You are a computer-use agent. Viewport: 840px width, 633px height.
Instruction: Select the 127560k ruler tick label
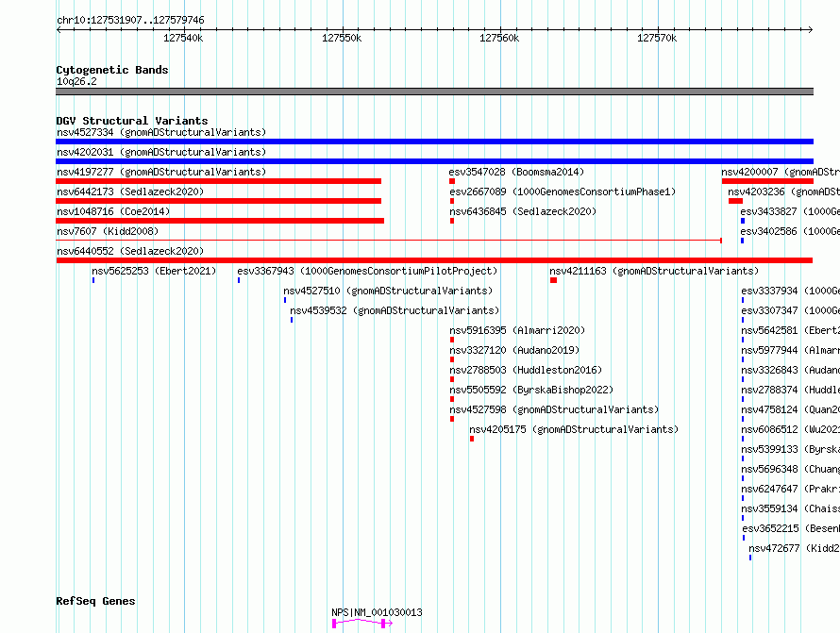coord(499,38)
